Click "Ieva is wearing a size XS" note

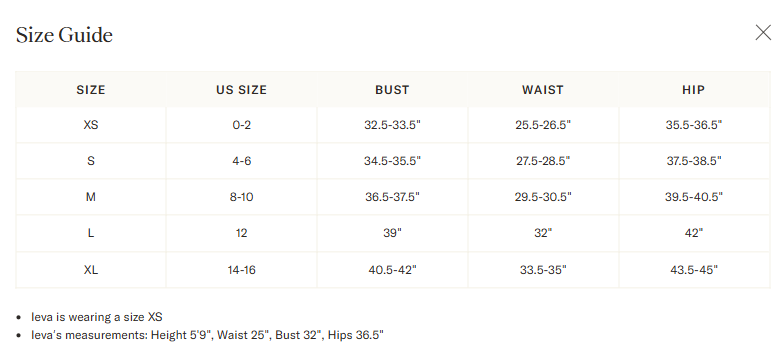[x=97, y=317]
